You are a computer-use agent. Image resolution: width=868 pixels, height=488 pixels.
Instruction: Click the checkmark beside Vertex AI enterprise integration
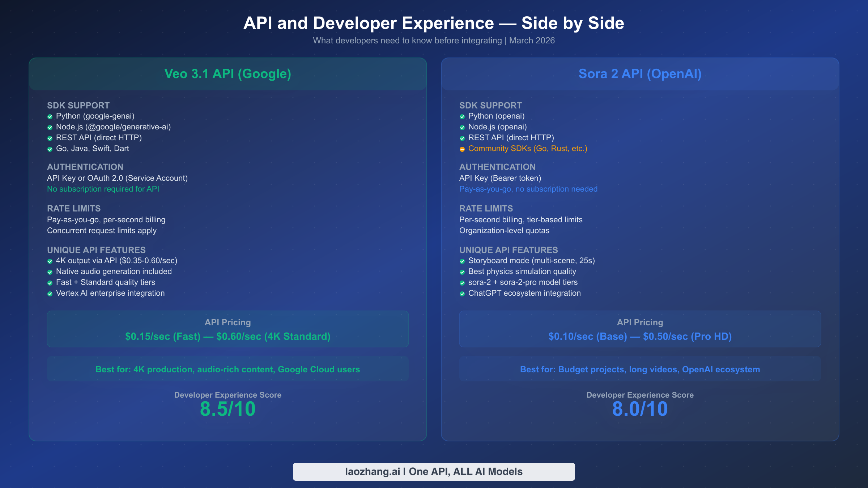50,293
